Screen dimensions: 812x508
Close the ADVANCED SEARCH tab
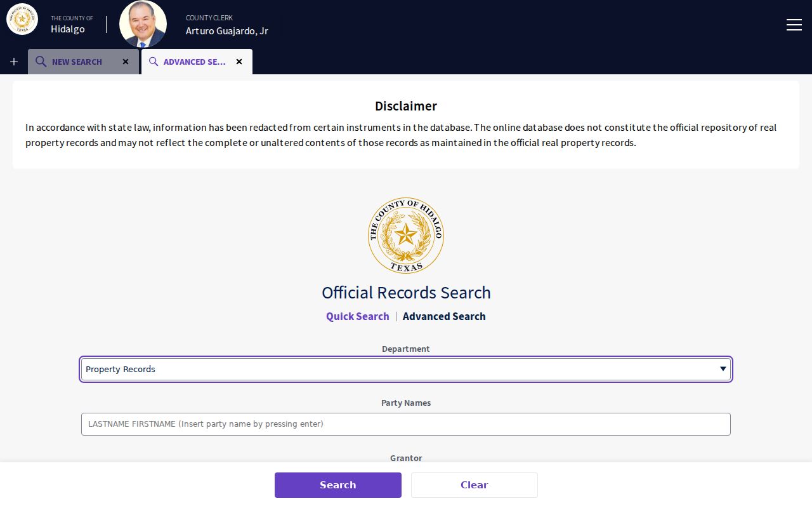coord(239,62)
